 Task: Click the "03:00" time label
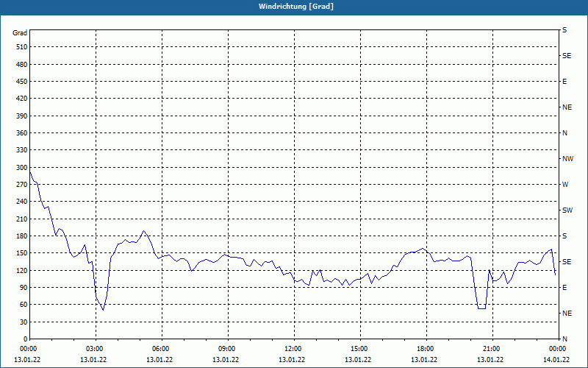pyautogui.click(x=93, y=349)
